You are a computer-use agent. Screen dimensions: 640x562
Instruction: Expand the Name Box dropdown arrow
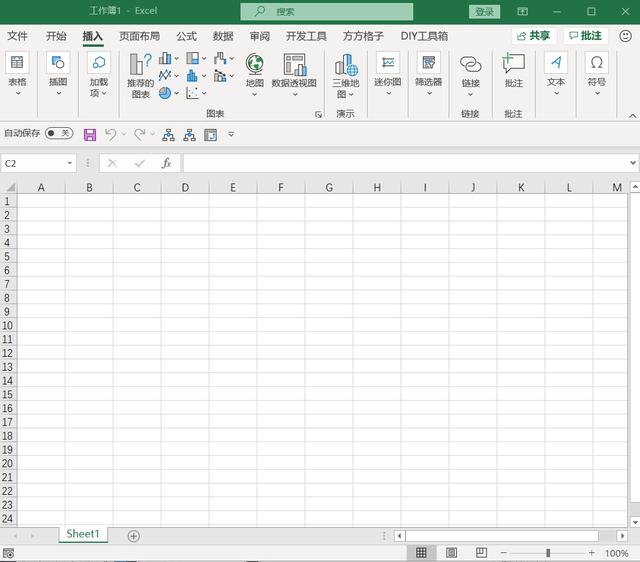(x=70, y=163)
